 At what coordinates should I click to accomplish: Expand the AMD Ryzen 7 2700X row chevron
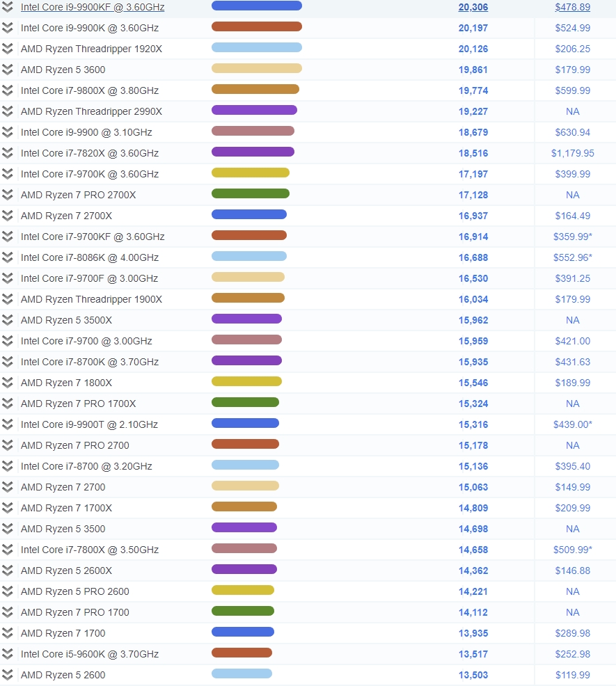point(8,216)
